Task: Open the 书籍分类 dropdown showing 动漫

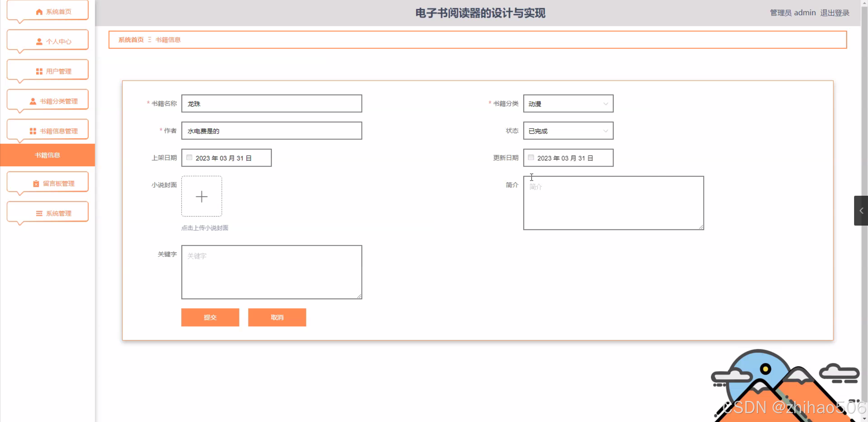Action: (568, 104)
